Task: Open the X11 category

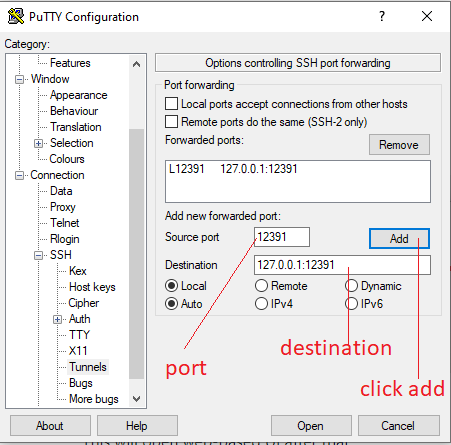Action: pyautogui.click(x=78, y=351)
